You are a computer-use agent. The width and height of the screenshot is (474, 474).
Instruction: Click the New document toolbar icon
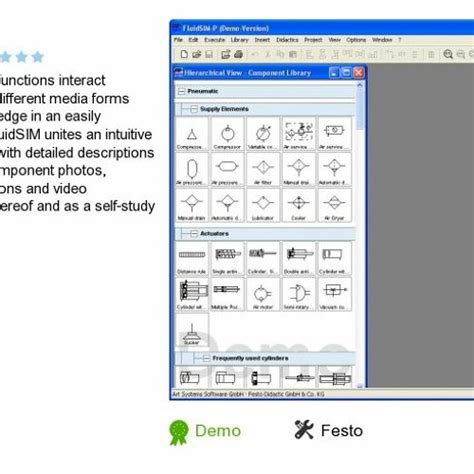coord(184,54)
